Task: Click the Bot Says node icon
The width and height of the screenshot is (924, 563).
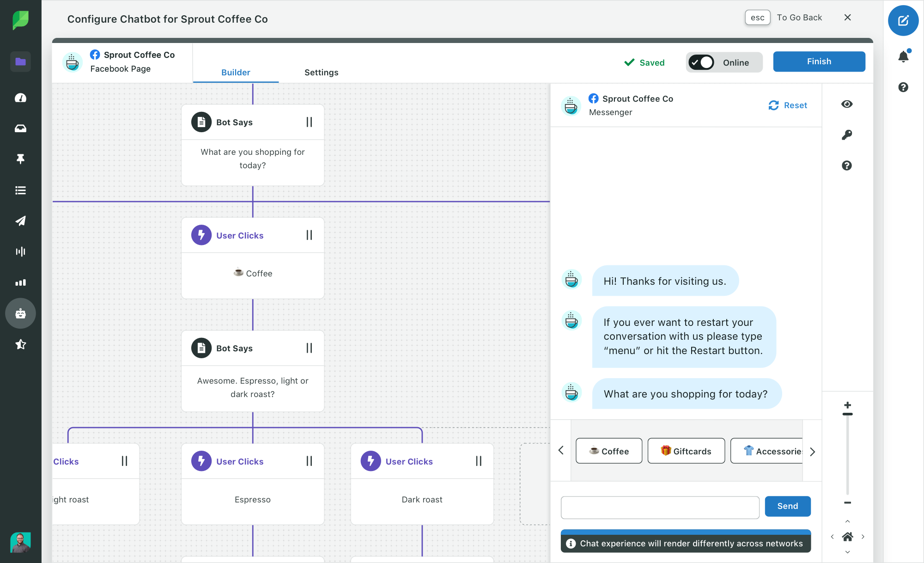Action: pos(201,122)
